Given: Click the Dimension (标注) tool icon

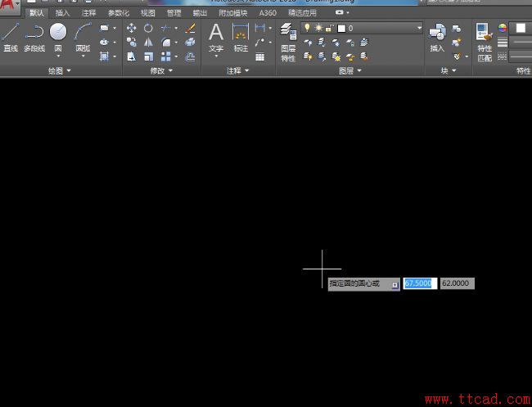Looking at the screenshot, I should click(241, 32).
